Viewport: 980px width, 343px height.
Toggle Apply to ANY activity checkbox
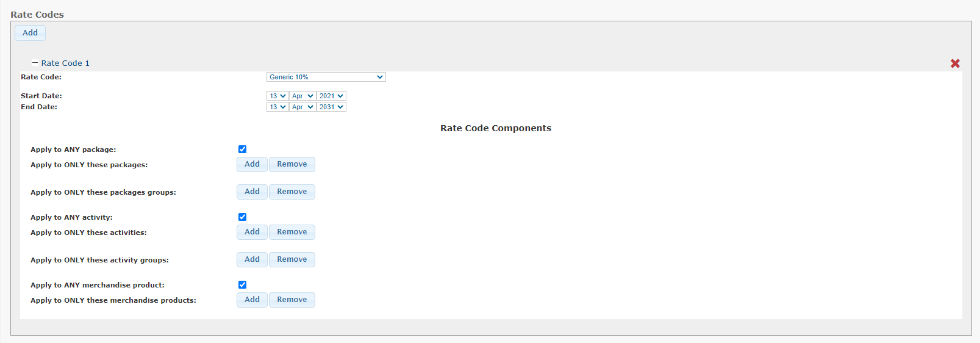(242, 217)
